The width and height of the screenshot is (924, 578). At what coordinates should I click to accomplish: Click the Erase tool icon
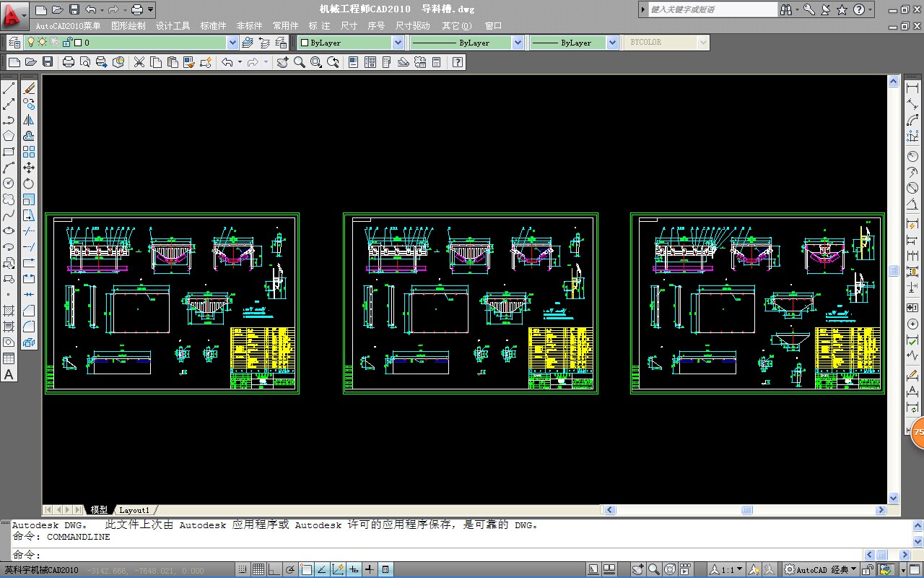(29, 88)
